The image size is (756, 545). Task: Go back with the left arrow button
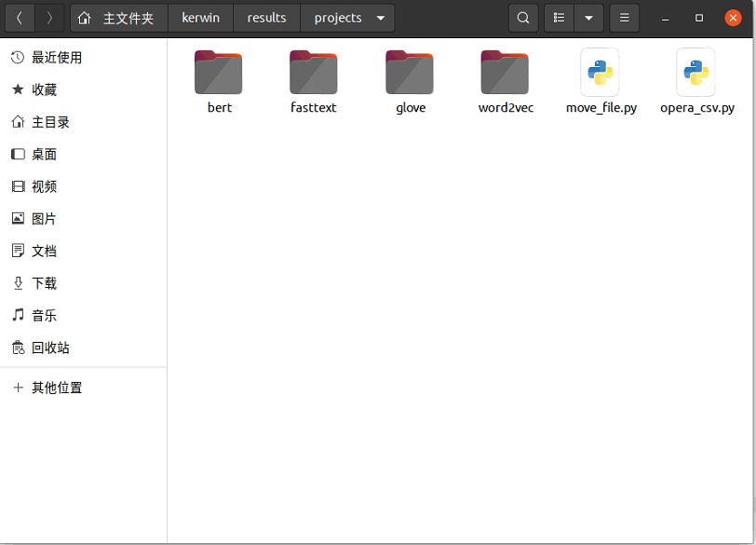point(20,19)
